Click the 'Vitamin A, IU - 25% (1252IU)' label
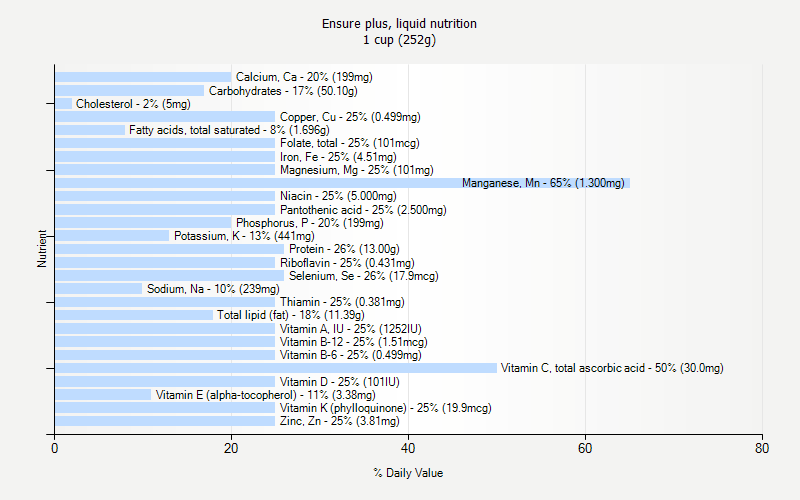This screenshot has width=800, height=500. (x=351, y=329)
